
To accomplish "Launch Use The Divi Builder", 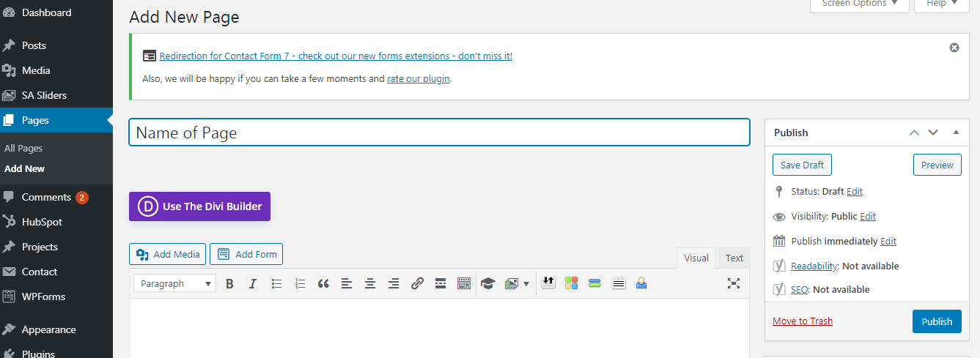I will coord(200,206).
